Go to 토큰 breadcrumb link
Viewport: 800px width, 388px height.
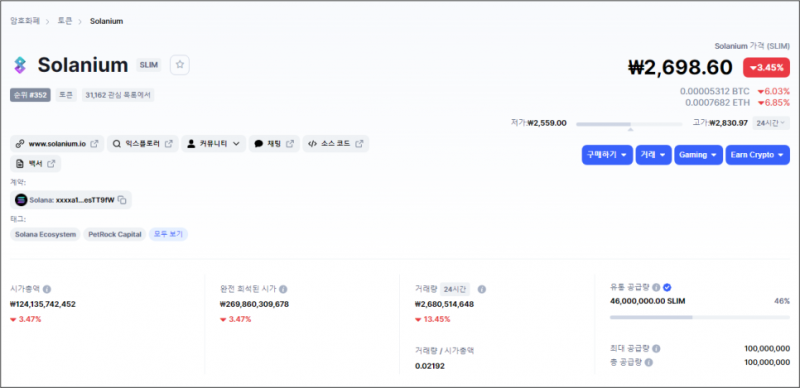pyautogui.click(x=65, y=21)
